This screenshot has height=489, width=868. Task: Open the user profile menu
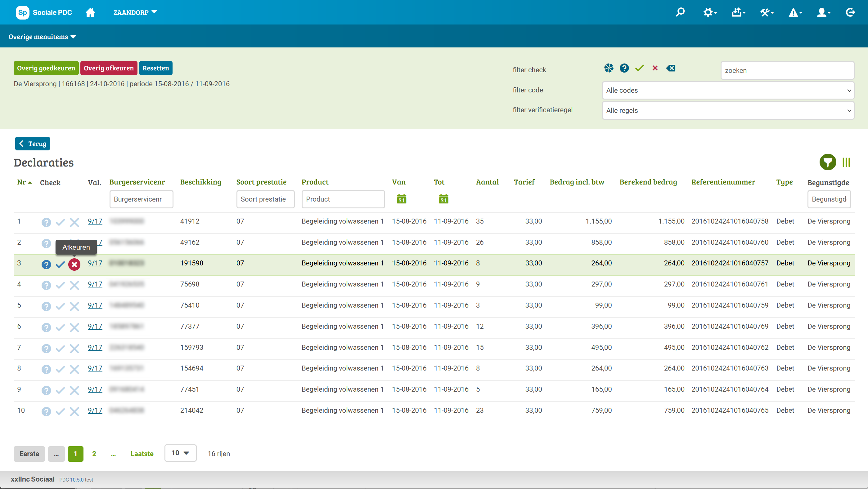(824, 12)
